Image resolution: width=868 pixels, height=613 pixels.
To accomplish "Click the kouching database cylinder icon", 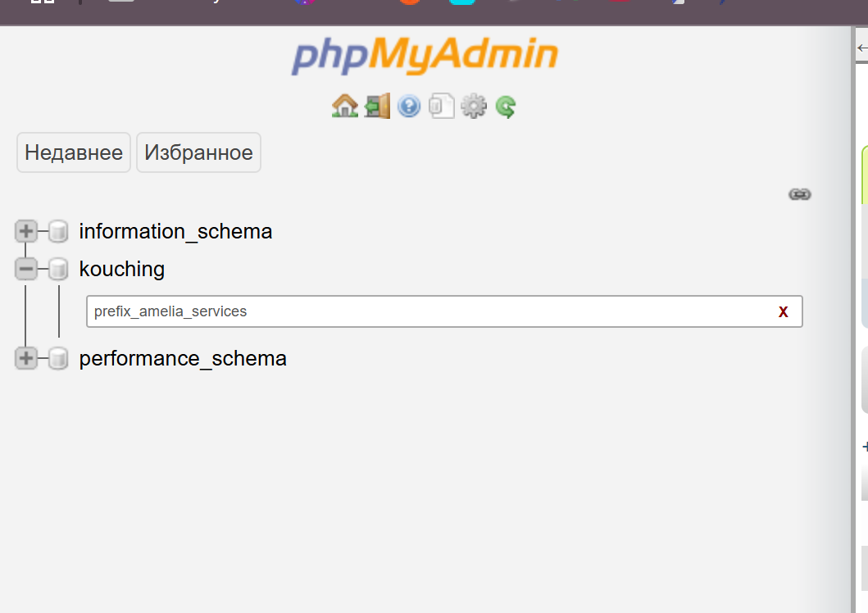I will click(x=58, y=269).
